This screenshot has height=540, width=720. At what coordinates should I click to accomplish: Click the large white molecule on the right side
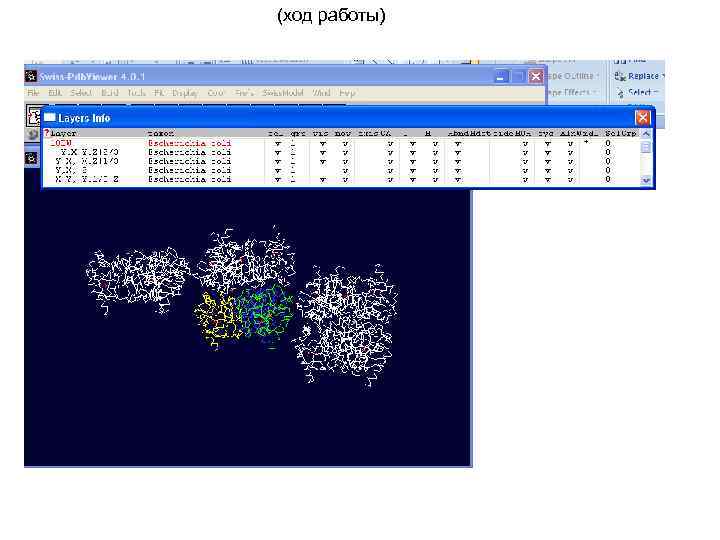tap(347, 324)
